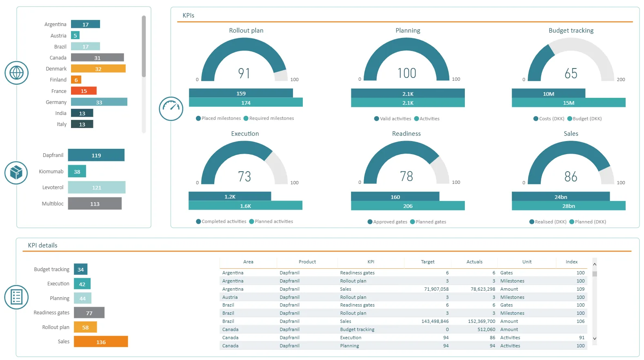Viewport: 644px width, 360px height.
Task: Filter by the Germany bar showing 33
Action: coord(99,102)
